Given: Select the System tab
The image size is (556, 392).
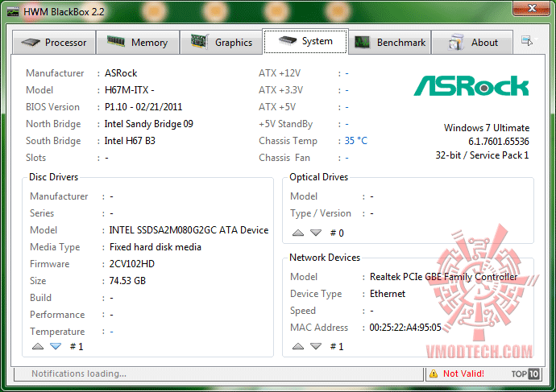Looking at the screenshot, I should click(x=305, y=41).
